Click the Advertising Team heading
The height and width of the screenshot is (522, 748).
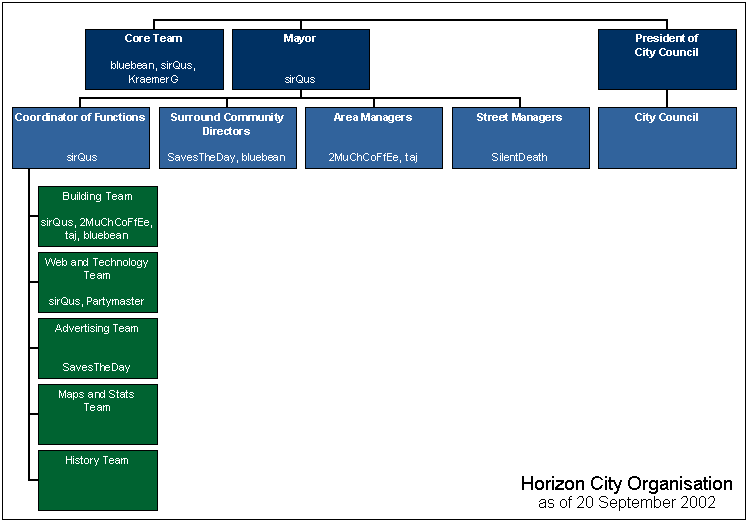pos(97,328)
